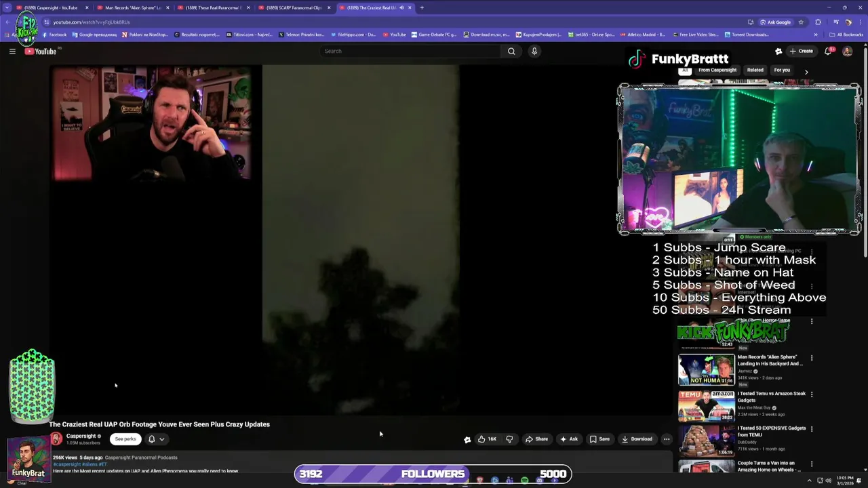
Task: Open the Caspersight channel name link
Action: (x=81, y=436)
